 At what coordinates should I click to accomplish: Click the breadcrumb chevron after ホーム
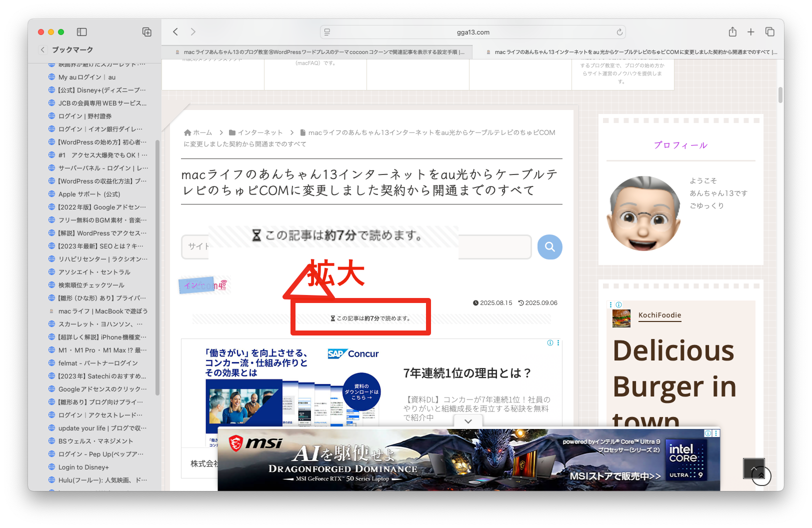pyautogui.click(x=220, y=132)
